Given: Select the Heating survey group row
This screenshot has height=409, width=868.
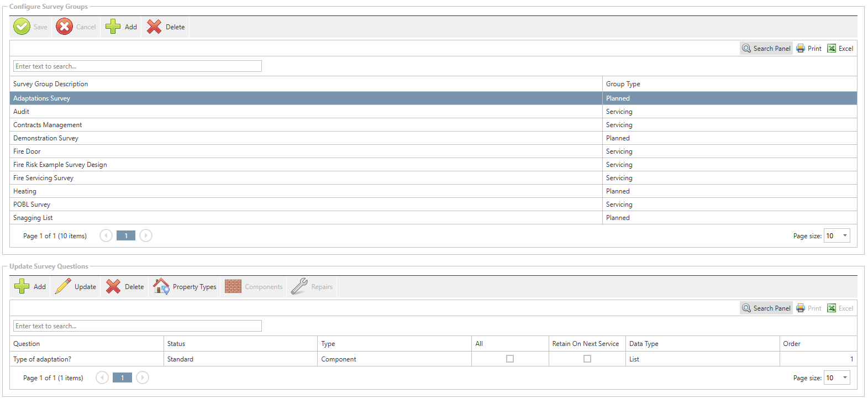Looking at the screenshot, I should (25, 191).
